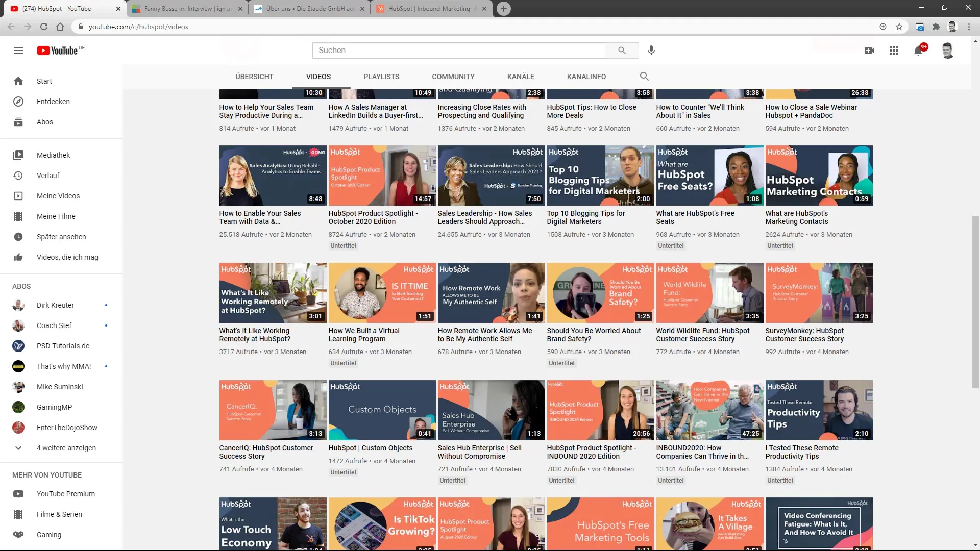Reload the page

click(44, 27)
